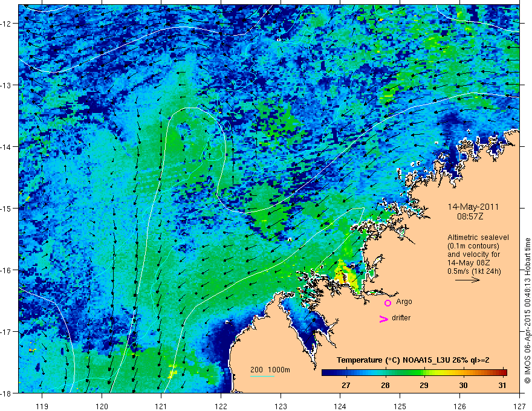Click longitude axis label 120

click(102, 406)
